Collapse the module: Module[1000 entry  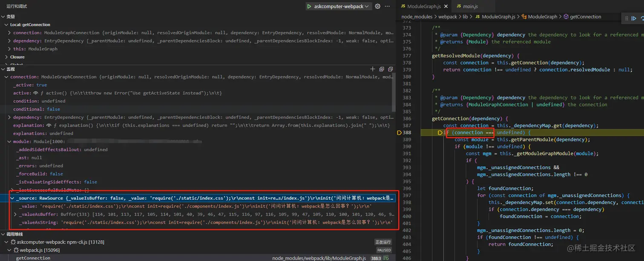[10, 142]
